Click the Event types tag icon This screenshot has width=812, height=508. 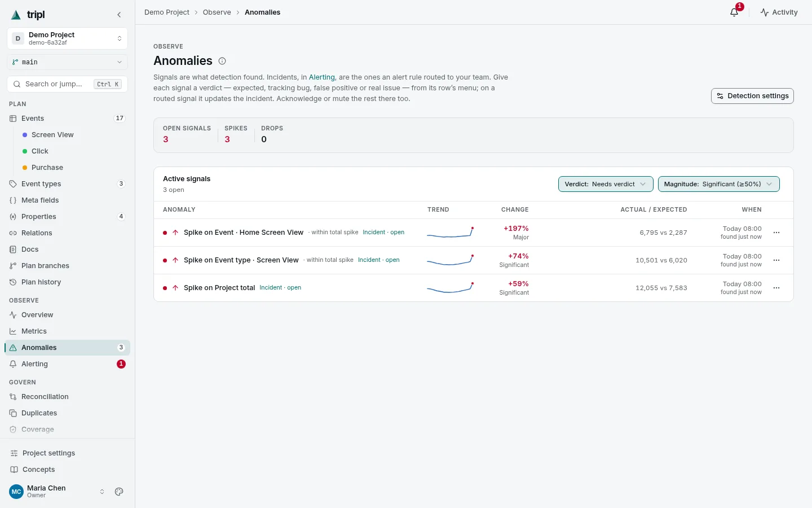coord(13,184)
